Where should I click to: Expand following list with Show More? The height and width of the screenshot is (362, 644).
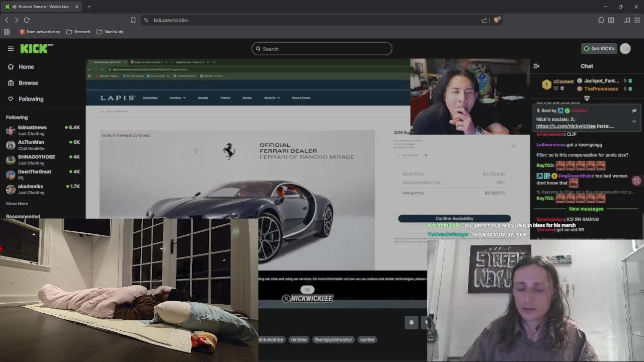click(17, 204)
